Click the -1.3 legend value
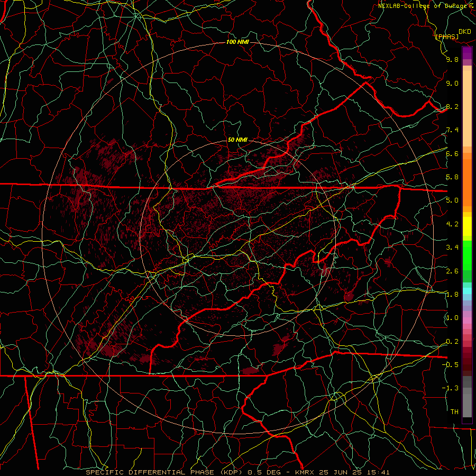The height and width of the screenshot is (476, 476). click(450, 388)
